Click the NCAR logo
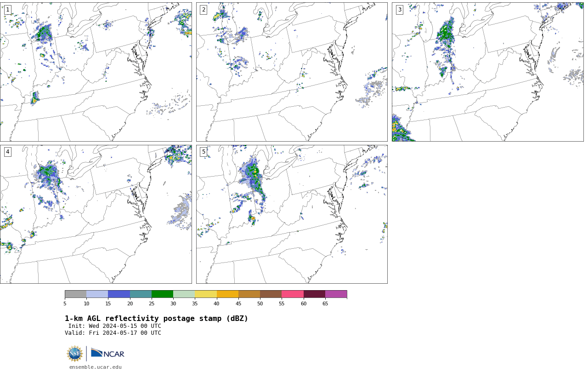This screenshot has height=372, width=588. [x=107, y=353]
